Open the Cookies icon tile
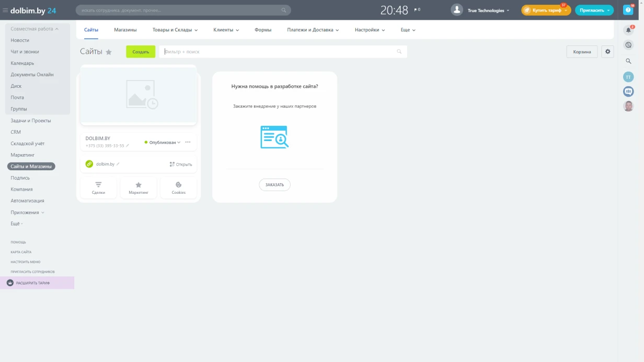The width and height of the screenshot is (644, 362). click(x=179, y=188)
